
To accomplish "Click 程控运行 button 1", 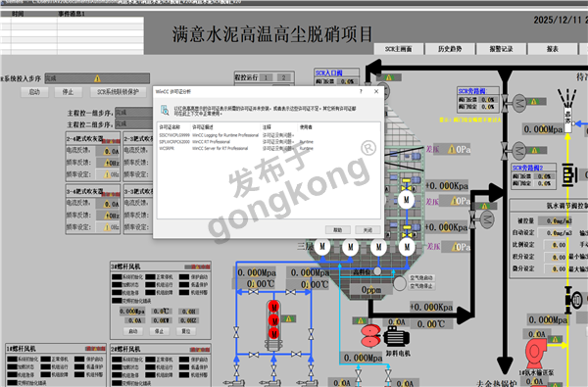I will [266, 77].
